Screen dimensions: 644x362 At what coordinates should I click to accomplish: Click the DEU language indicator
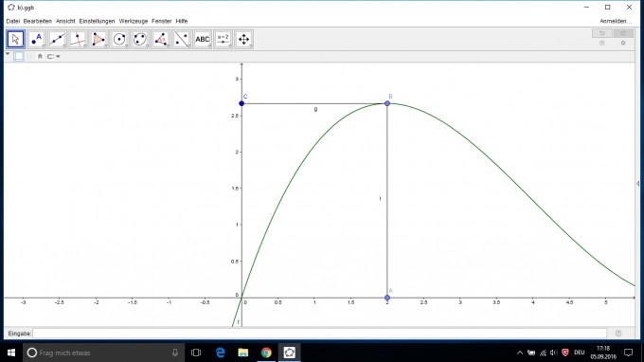[x=580, y=353]
